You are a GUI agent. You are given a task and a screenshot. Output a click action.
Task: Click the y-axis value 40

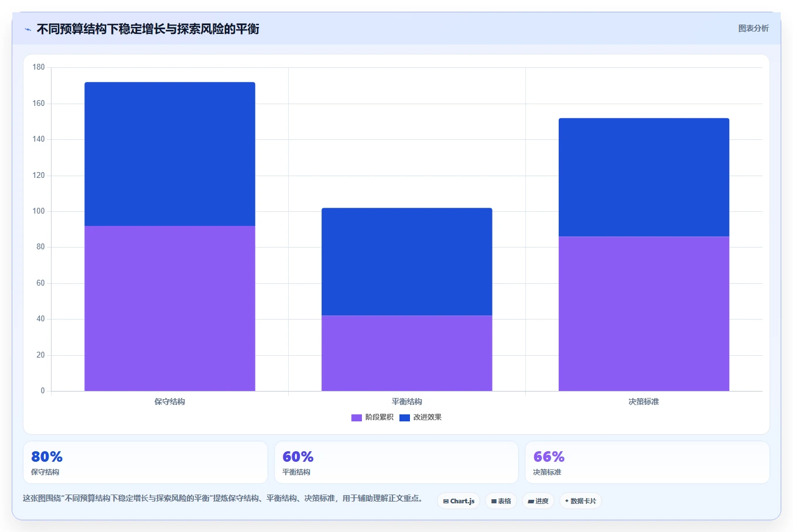point(40,319)
